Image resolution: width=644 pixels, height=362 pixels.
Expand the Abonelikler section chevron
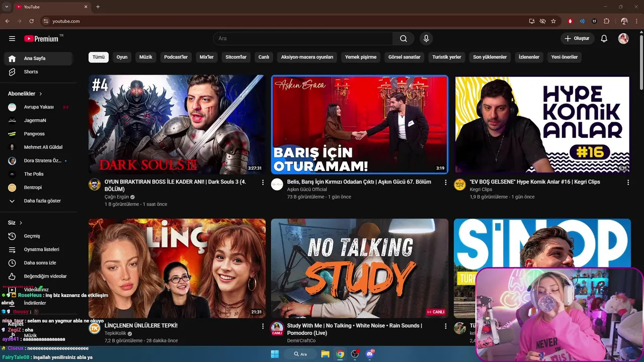pos(41,94)
